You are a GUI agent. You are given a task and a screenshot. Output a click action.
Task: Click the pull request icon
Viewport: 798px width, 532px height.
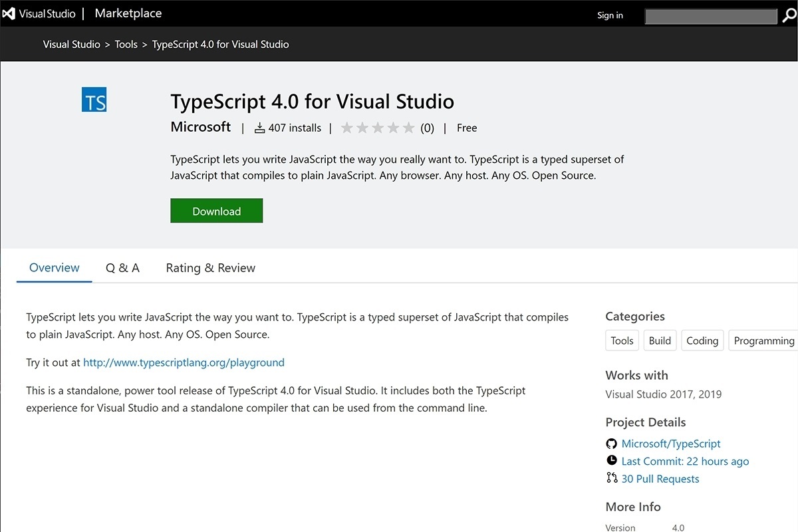(x=612, y=477)
